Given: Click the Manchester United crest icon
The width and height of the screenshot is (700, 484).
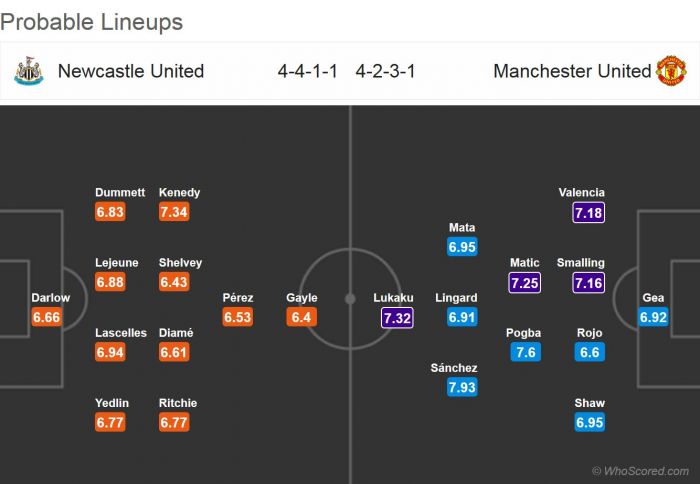Looking at the screenshot, I should (671, 71).
